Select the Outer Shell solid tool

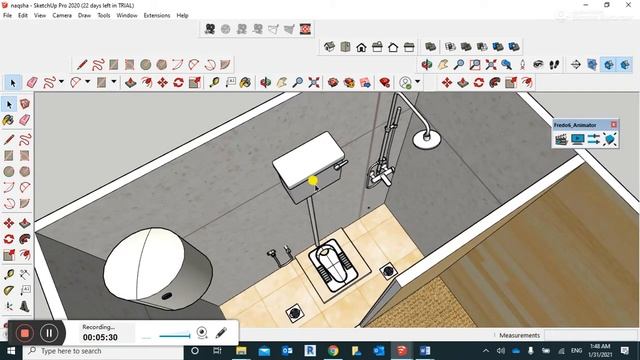coord(430,47)
